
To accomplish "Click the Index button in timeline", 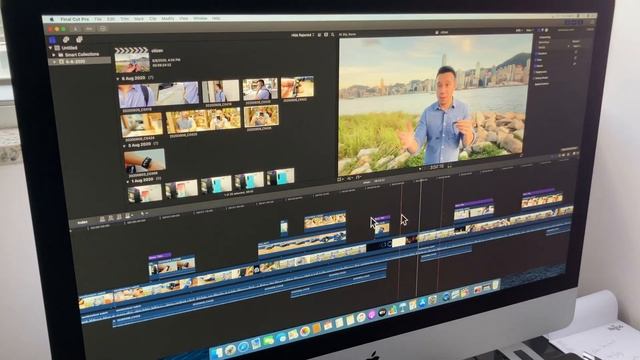I will pos(82,222).
